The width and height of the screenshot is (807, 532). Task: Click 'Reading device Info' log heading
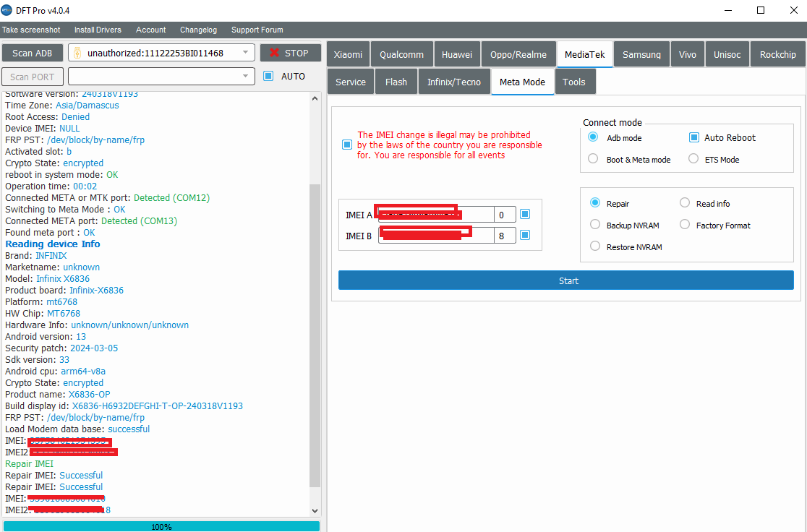pos(53,244)
